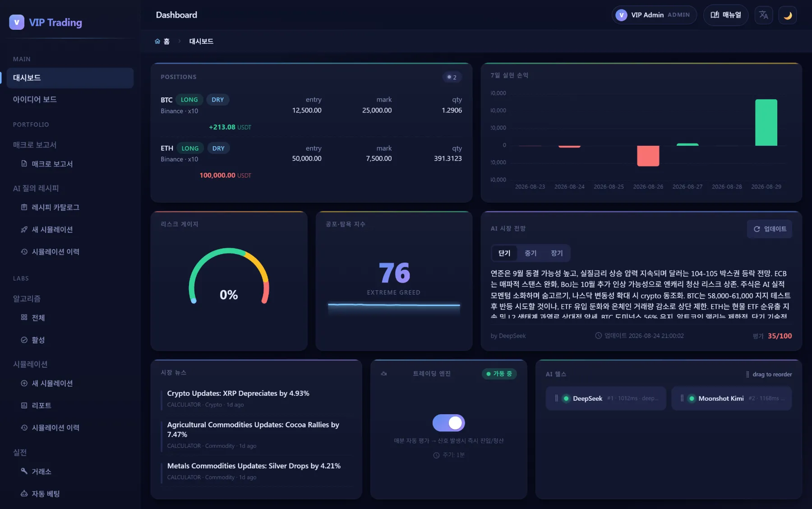Open the XRP Depreciates news headline

238,393
